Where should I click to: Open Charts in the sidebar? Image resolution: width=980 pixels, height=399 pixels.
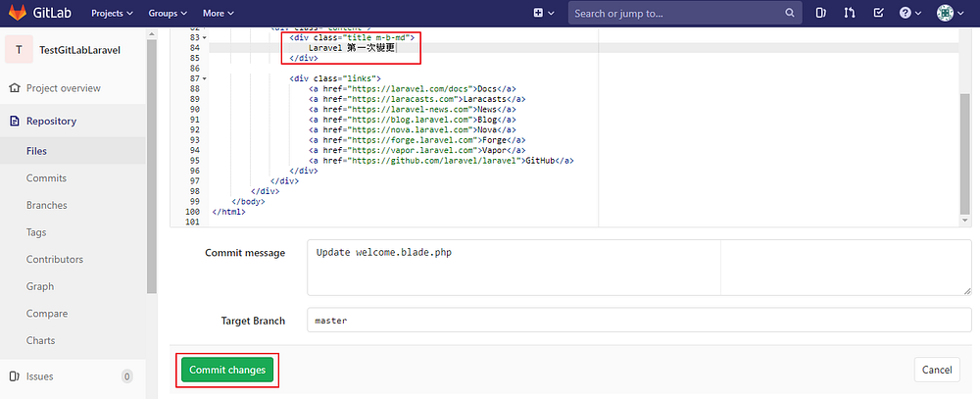40,340
